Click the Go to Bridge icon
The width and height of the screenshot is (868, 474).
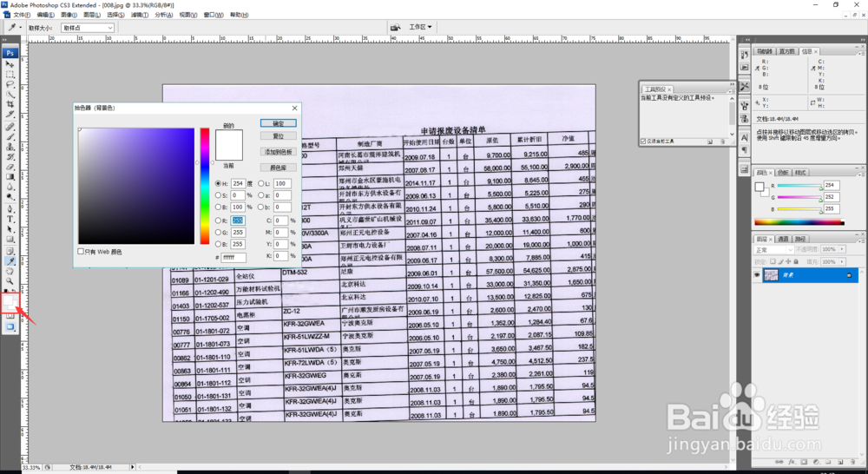pyautogui.click(x=395, y=27)
